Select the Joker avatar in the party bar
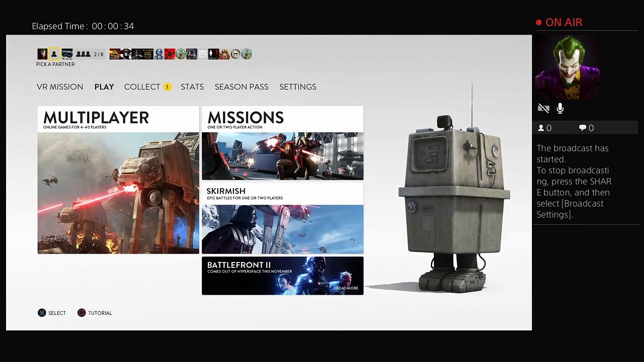This screenshot has width=644, height=362. coord(42,54)
